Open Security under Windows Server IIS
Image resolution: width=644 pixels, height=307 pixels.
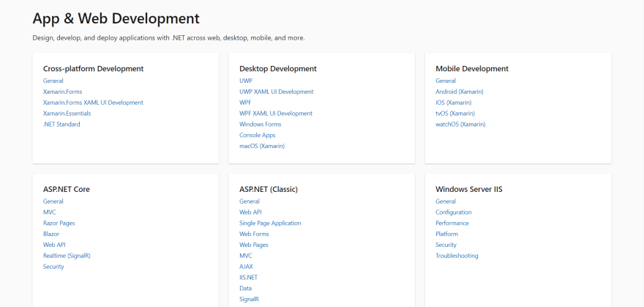(x=446, y=245)
